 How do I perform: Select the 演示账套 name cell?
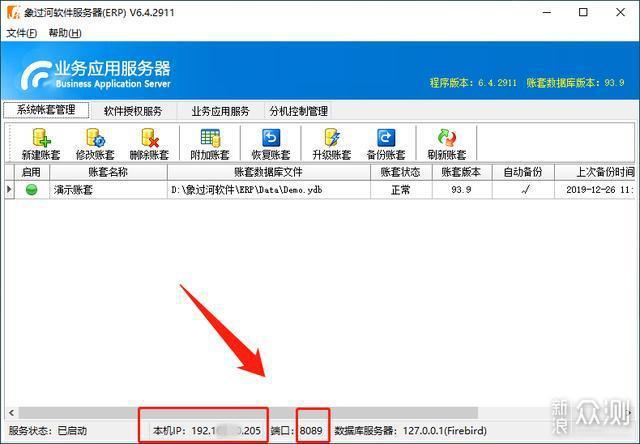(x=108, y=190)
